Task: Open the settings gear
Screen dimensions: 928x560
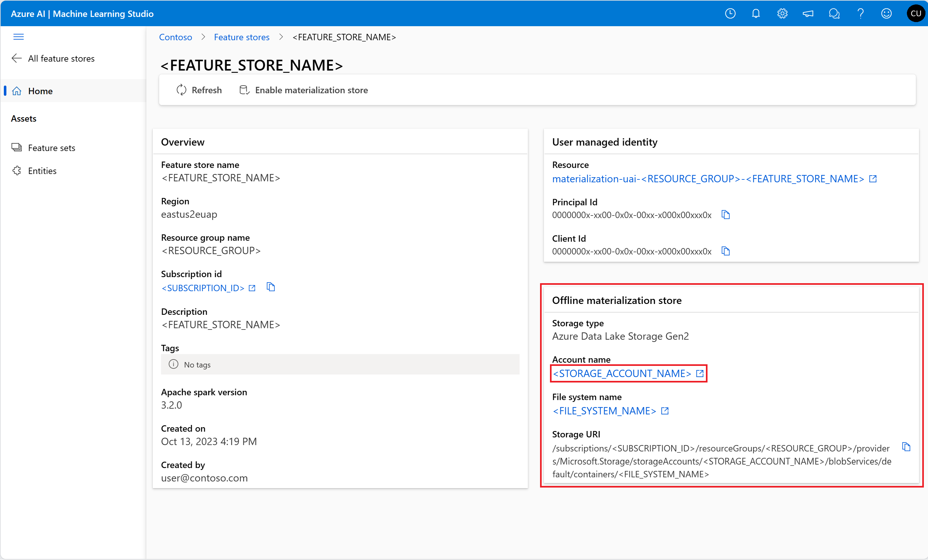Action: 782,14
